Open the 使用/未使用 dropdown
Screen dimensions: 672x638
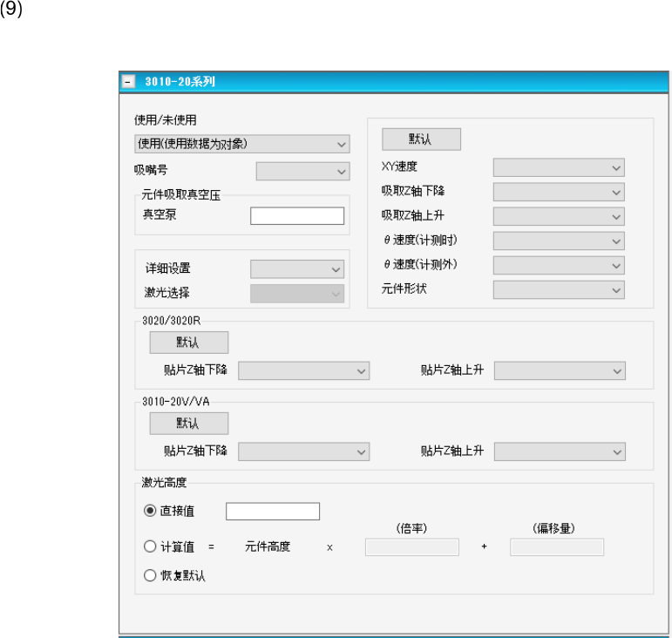click(x=242, y=144)
